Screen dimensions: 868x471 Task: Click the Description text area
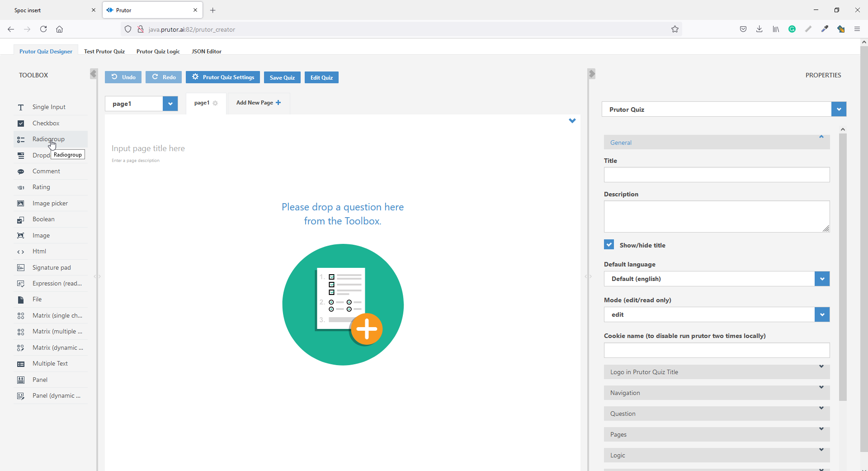click(717, 217)
